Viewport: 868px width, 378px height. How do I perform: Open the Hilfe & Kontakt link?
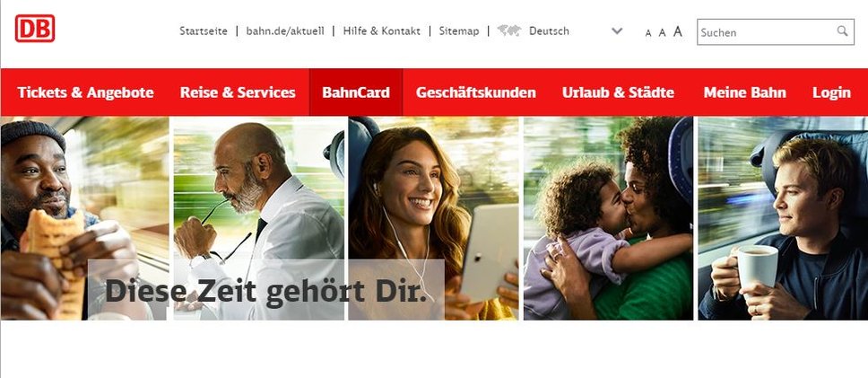[381, 31]
